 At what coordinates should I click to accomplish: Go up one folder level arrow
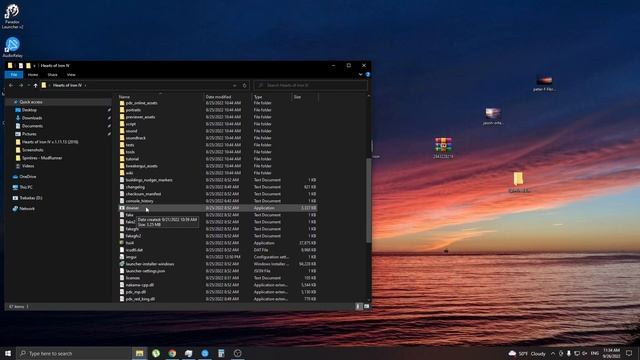36,85
